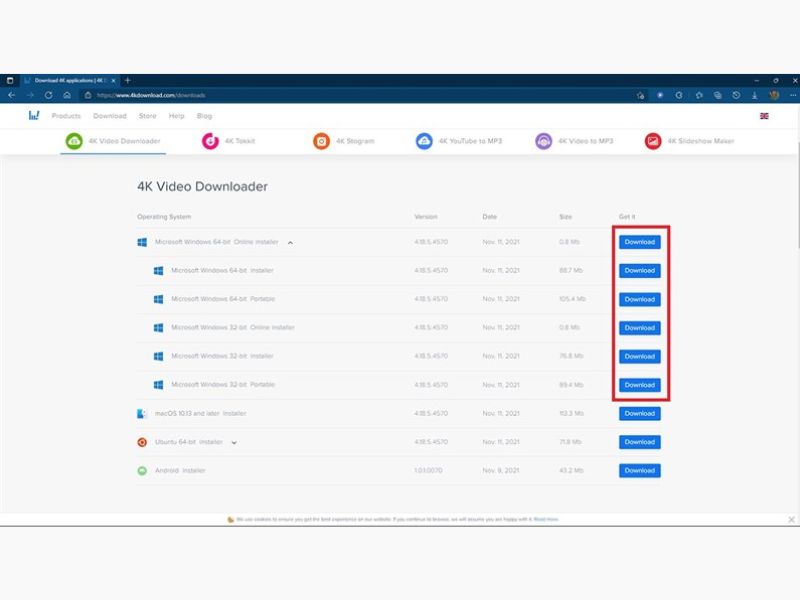This screenshot has height=600, width=800.
Task: Collapse the Microsoft Windows 64-bit installer list
Action: pyautogui.click(x=290, y=242)
